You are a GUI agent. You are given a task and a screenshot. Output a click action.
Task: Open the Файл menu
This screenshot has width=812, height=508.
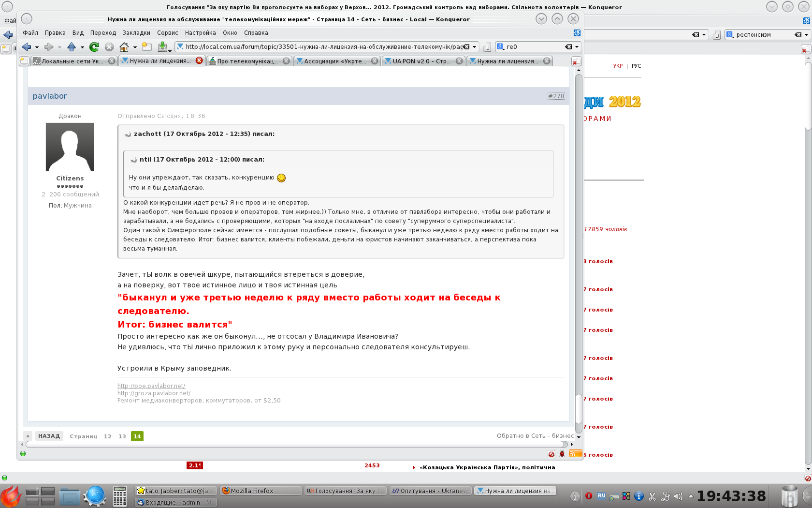pyautogui.click(x=30, y=33)
